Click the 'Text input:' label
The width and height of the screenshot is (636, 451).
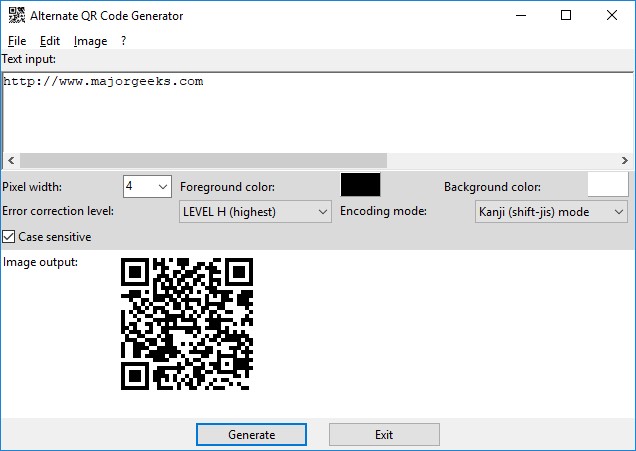point(29,59)
